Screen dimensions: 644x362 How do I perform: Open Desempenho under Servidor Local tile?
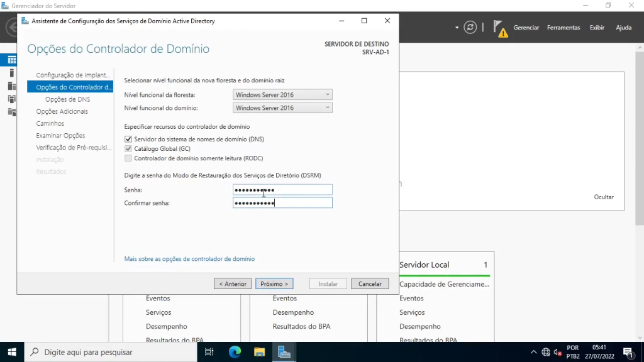pos(419,326)
